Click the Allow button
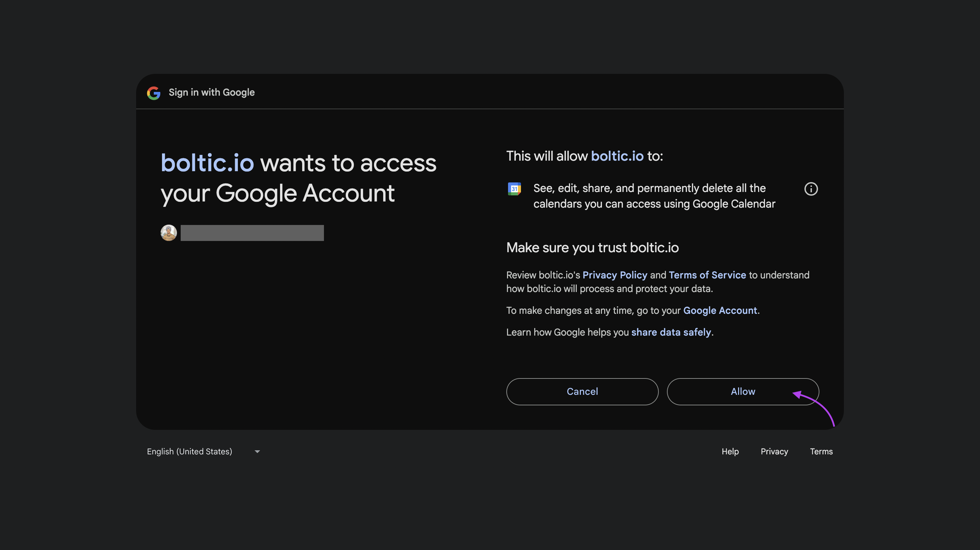This screenshot has width=980, height=550. 742,391
